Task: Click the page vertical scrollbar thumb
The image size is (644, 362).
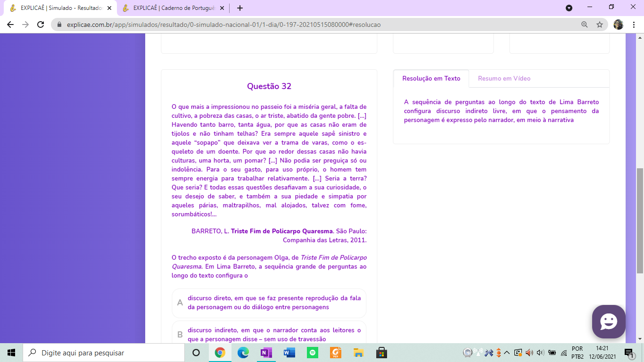Action: point(640,220)
